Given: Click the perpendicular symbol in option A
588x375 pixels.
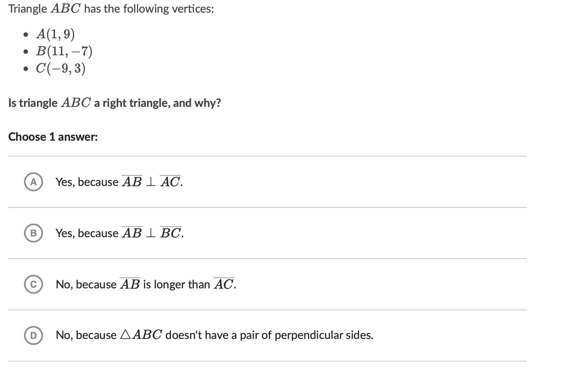Looking at the screenshot, I should [151, 182].
